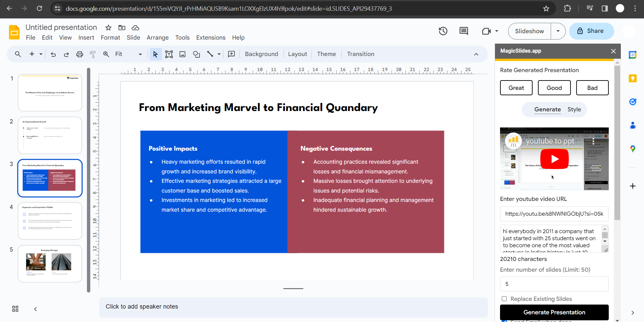644x322 pixels.
Task: Open the Arrange menu
Action: (158, 38)
